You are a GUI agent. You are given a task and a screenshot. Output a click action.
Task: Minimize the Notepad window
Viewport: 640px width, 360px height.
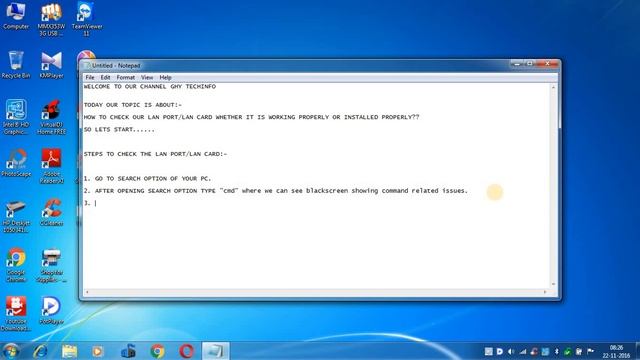(517, 64)
